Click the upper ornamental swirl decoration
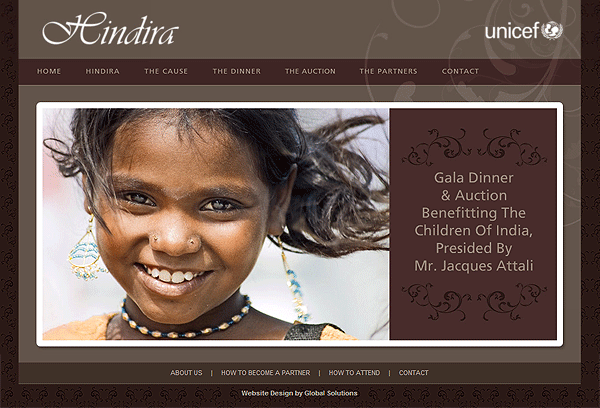The image size is (600, 408). pos(474,147)
